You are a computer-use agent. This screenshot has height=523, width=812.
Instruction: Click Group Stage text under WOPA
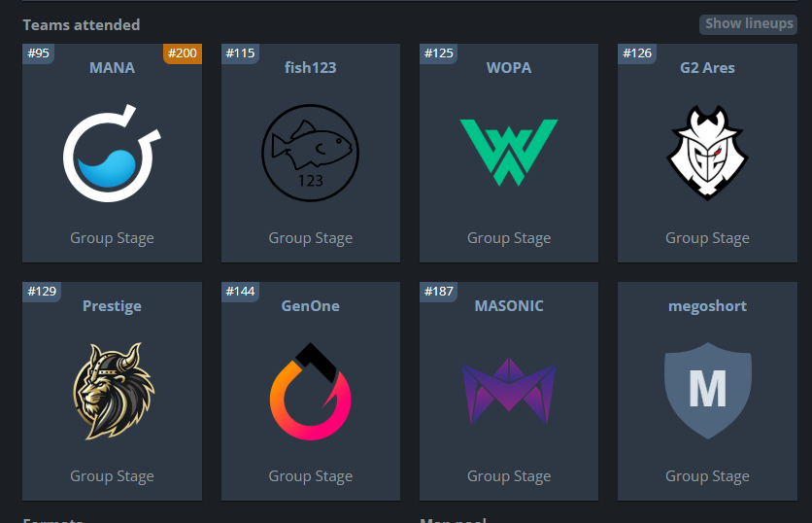click(x=509, y=238)
